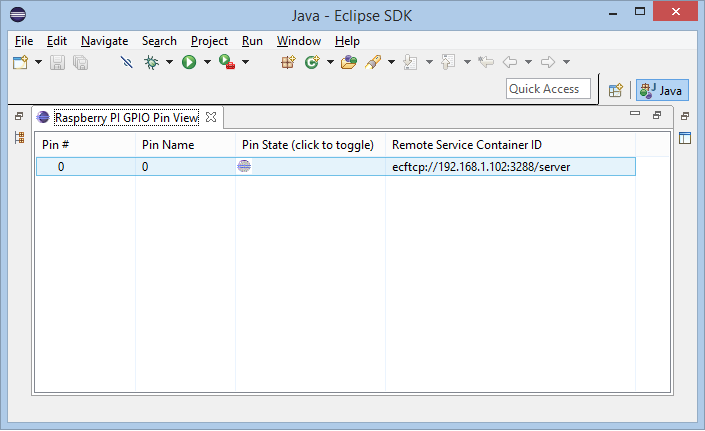
Task: Click the Quick Access search field
Action: pos(548,89)
